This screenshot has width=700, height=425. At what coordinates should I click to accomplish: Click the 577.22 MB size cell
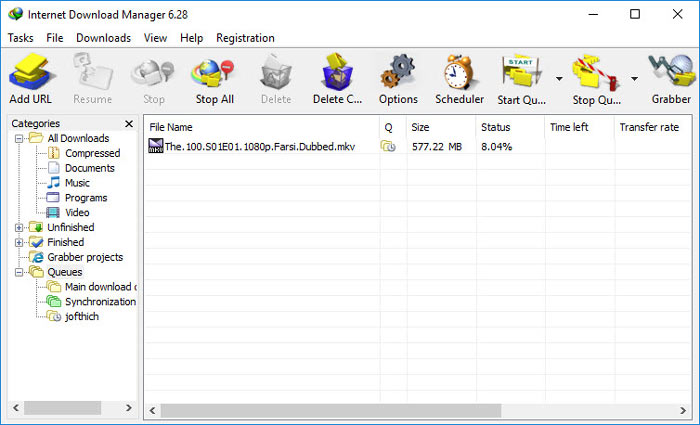pyautogui.click(x=437, y=147)
